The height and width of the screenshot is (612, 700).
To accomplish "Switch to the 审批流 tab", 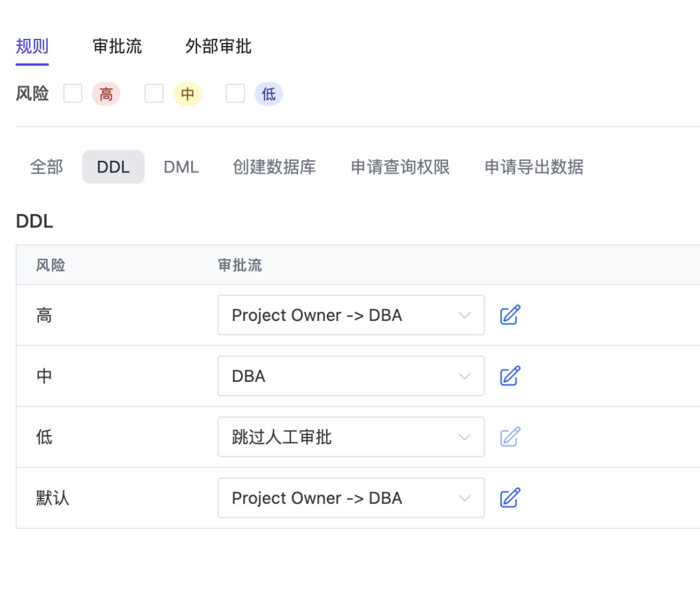I will tap(117, 46).
